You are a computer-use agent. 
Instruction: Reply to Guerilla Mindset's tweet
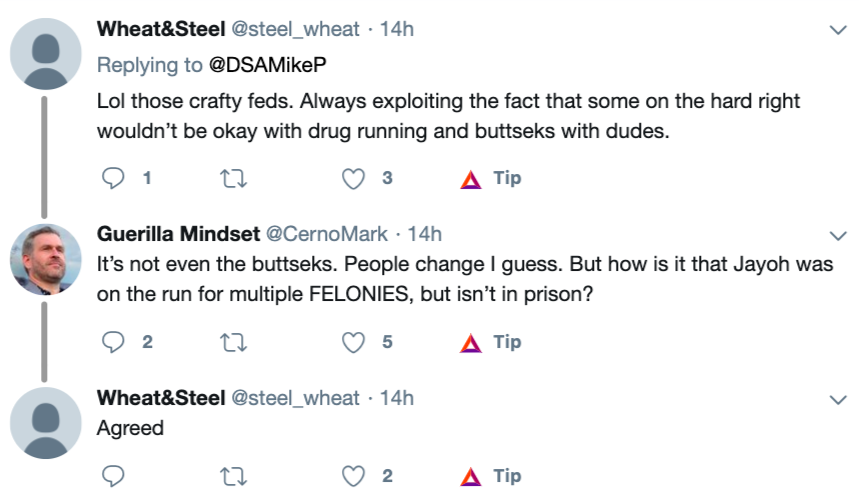click(x=112, y=343)
